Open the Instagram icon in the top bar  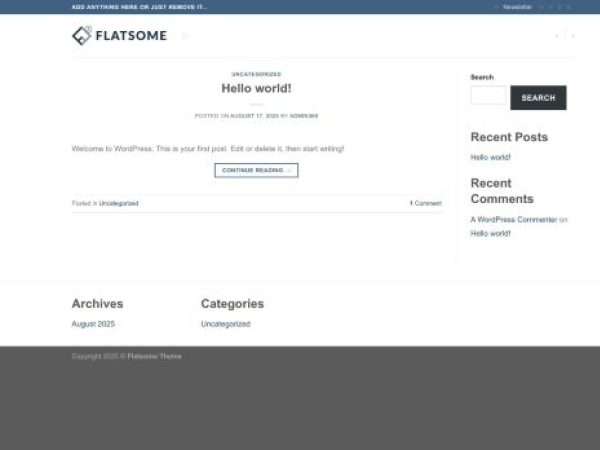click(x=551, y=7)
